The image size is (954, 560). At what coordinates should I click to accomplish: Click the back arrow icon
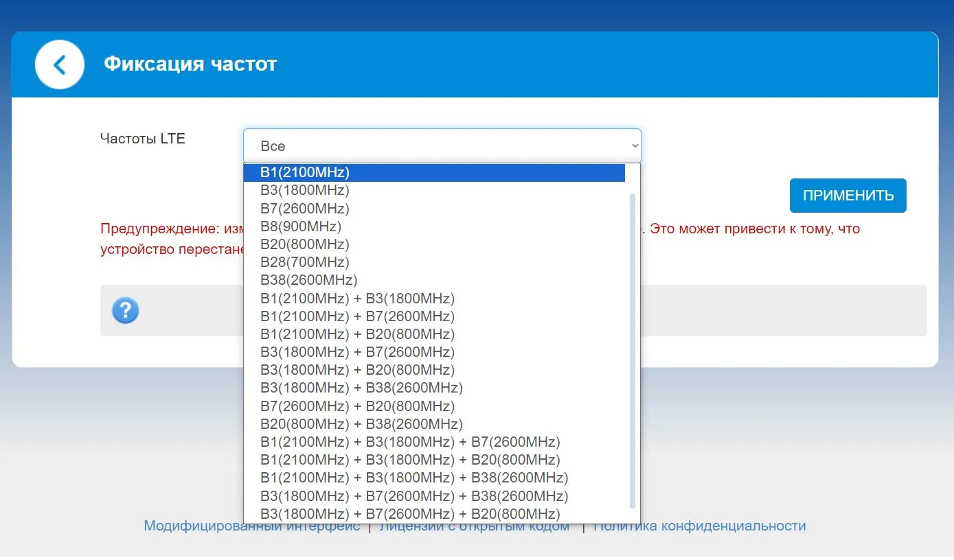click(x=60, y=65)
